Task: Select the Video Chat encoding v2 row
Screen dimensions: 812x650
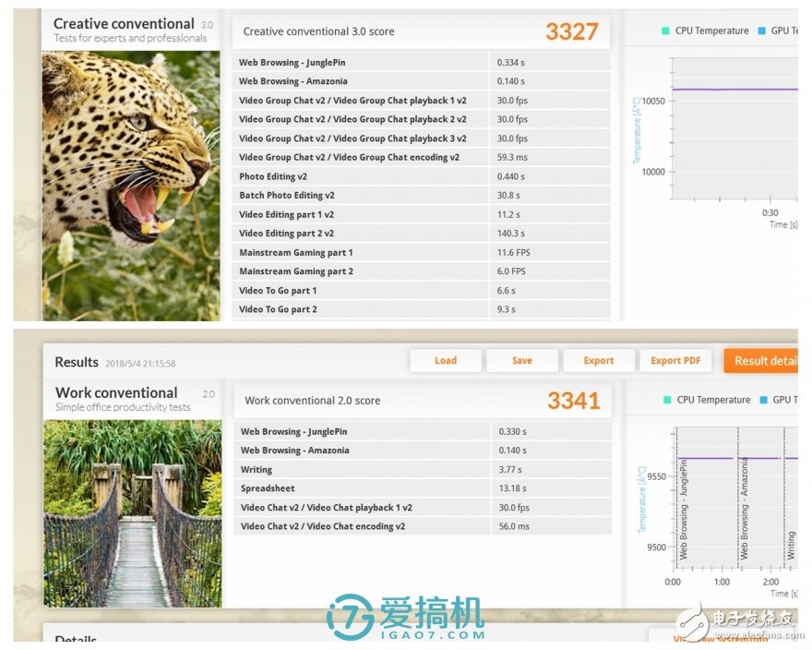Action: 422,526
